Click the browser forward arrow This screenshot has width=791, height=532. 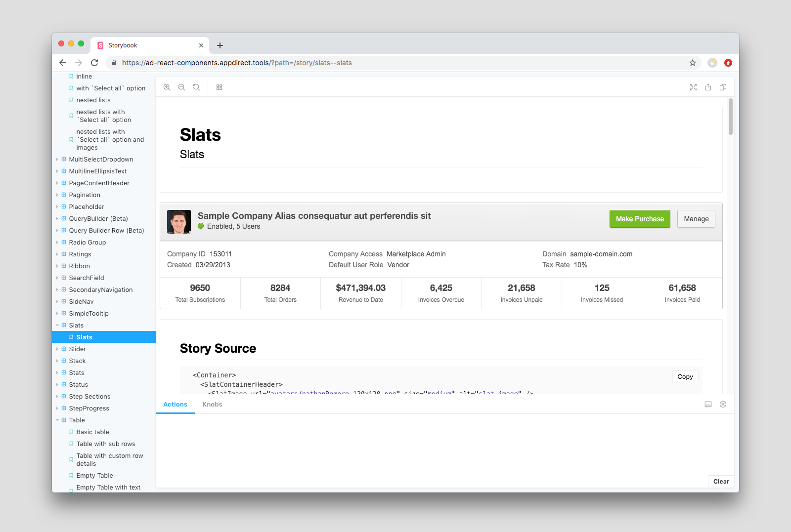click(x=79, y=63)
